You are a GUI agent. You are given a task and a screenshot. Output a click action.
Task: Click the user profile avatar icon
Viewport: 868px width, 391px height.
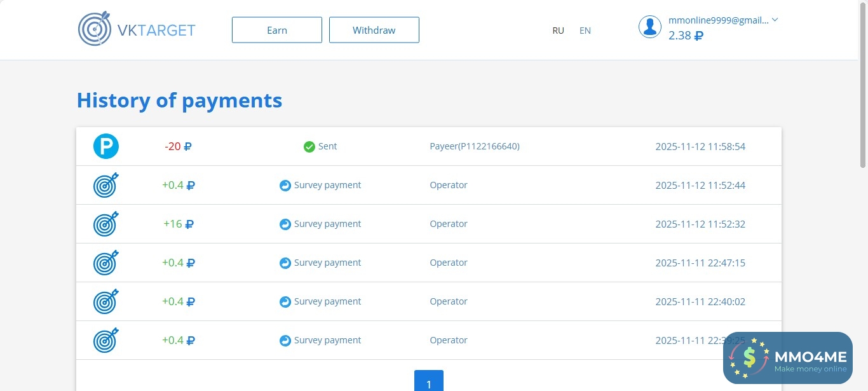[650, 27]
